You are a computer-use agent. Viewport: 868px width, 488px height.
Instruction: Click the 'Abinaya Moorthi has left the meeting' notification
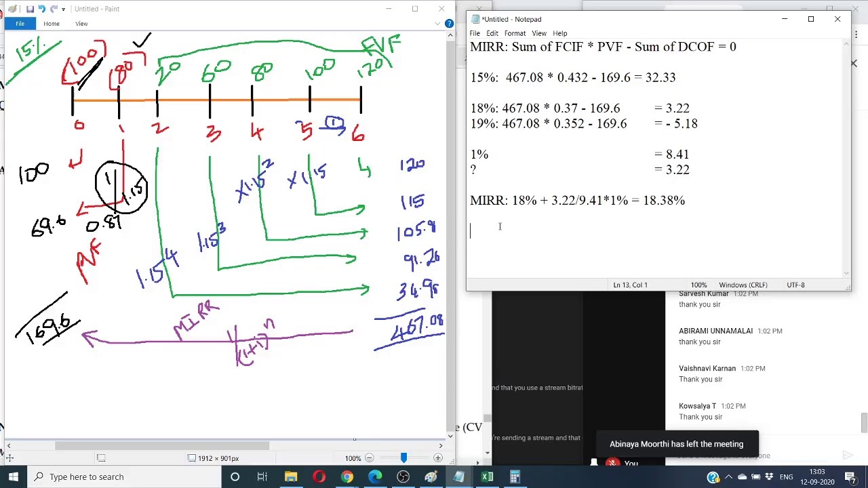(x=677, y=444)
